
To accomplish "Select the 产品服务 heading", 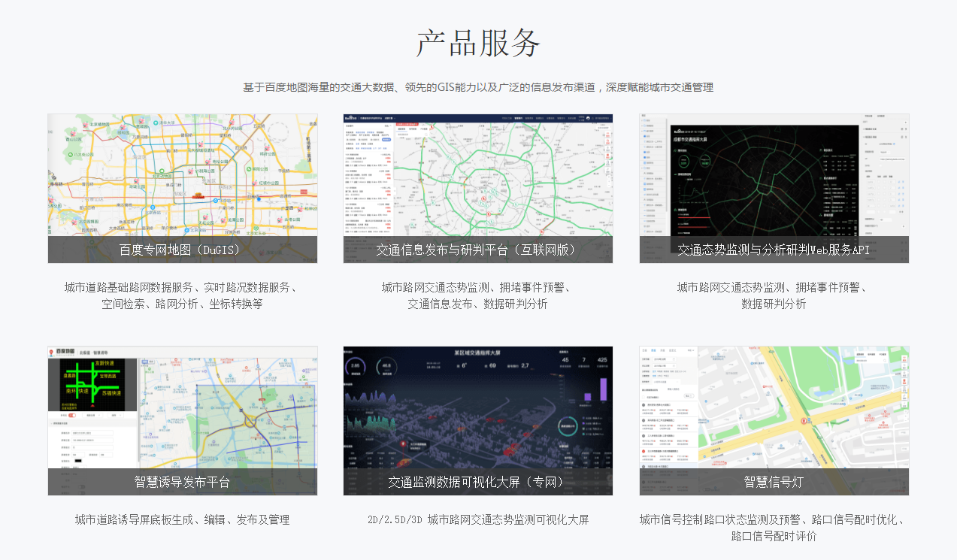I will 478,43.
